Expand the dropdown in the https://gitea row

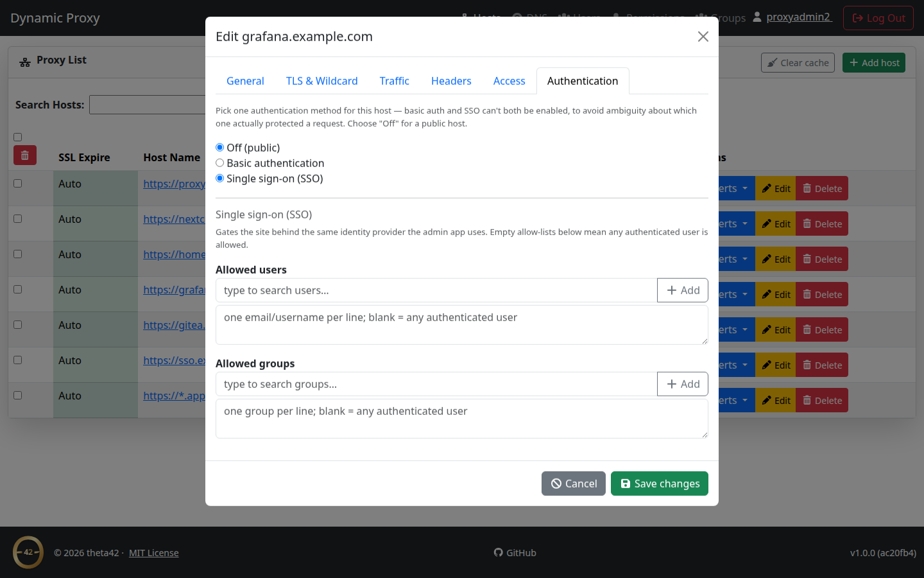(737, 329)
